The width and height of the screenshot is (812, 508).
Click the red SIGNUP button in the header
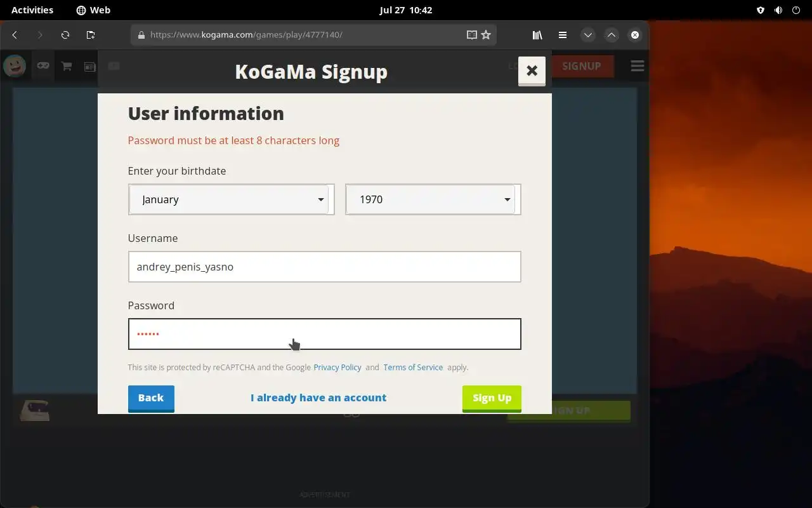click(581, 66)
